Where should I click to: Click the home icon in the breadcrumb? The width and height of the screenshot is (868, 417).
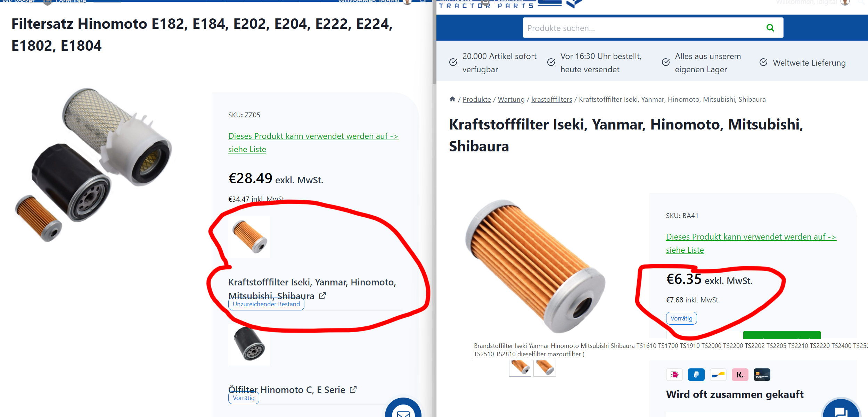click(x=452, y=99)
